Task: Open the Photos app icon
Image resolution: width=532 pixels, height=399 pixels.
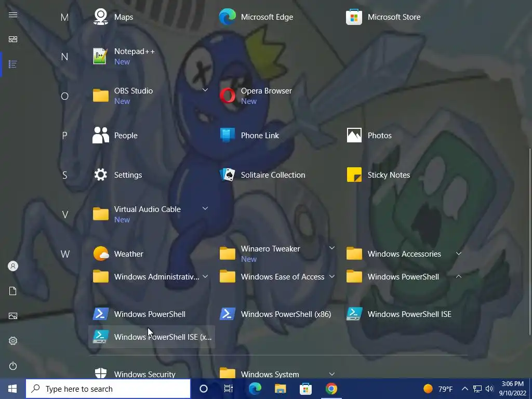Action: pos(354,136)
